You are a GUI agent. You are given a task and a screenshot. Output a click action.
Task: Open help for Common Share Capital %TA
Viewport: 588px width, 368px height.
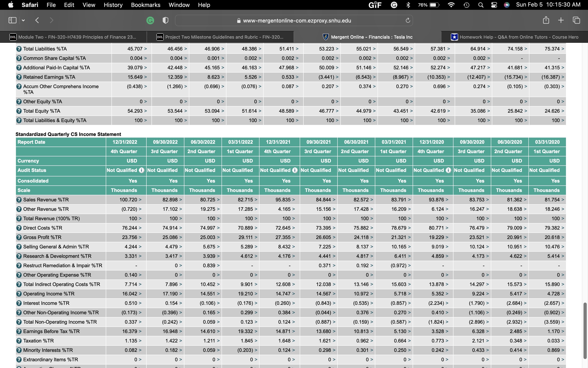point(19,58)
